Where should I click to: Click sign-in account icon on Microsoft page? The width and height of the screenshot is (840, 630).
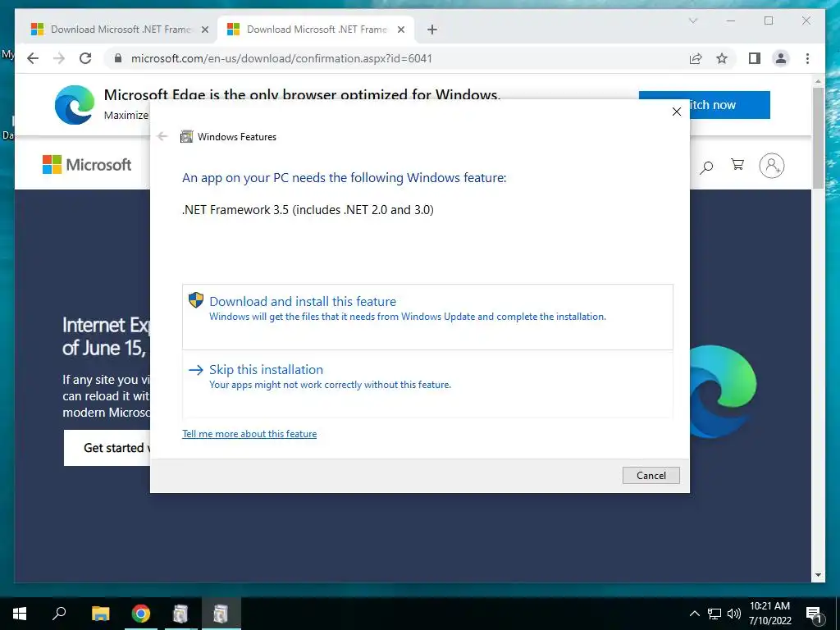pos(771,166)
